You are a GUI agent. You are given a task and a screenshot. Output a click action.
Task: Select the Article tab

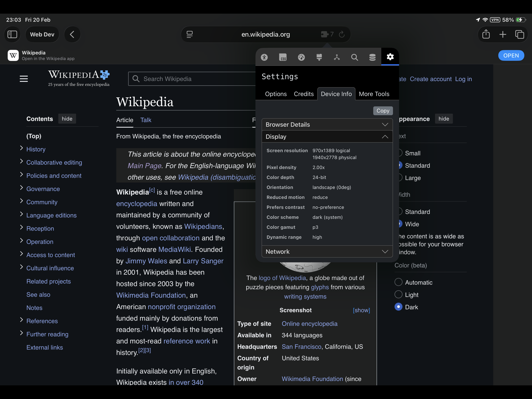125,120
